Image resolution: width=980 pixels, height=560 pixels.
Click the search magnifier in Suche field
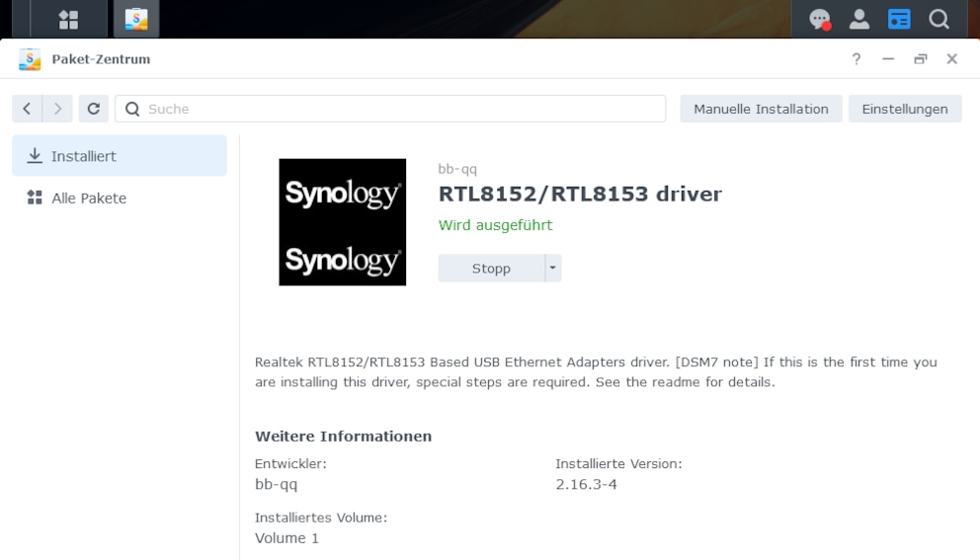tap(132, 109)
